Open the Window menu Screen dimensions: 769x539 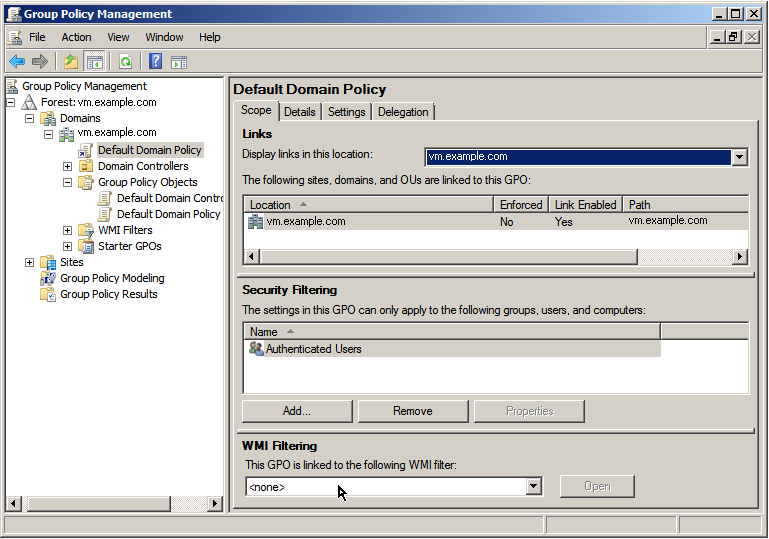pyautogui.click(x=164, y=37)
